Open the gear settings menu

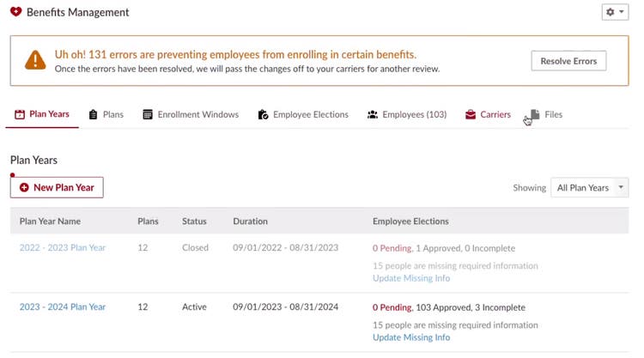(x=615, y=12)
